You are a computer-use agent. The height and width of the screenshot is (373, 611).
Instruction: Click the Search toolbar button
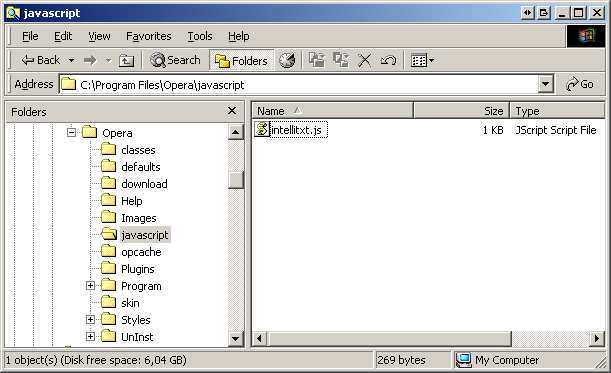(175, 60)
